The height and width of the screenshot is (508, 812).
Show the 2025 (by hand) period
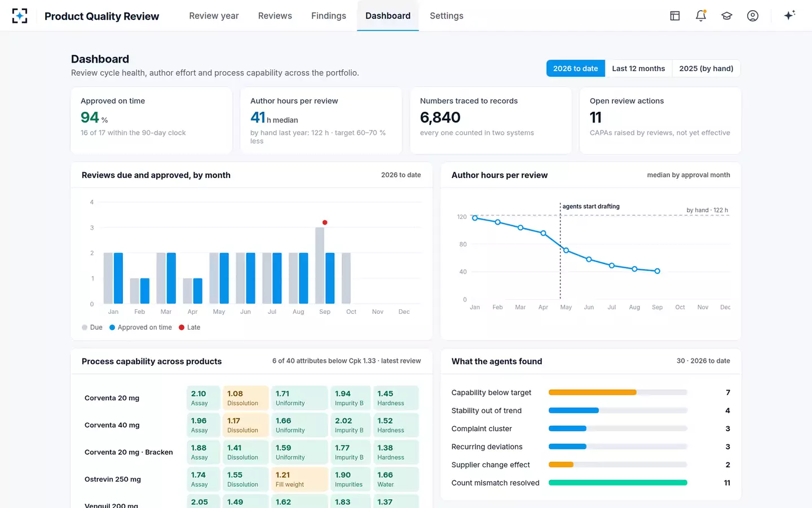[706, 68]
